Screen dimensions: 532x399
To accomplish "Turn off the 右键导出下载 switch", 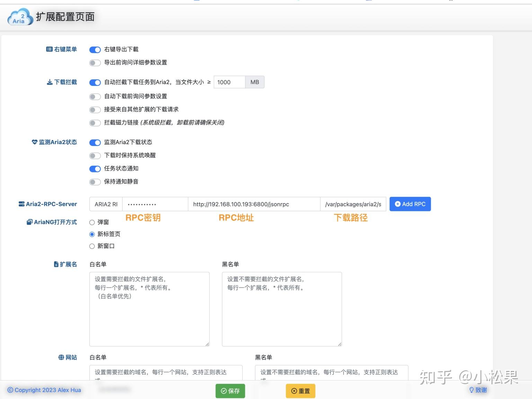I will click(x=95, y=50).
